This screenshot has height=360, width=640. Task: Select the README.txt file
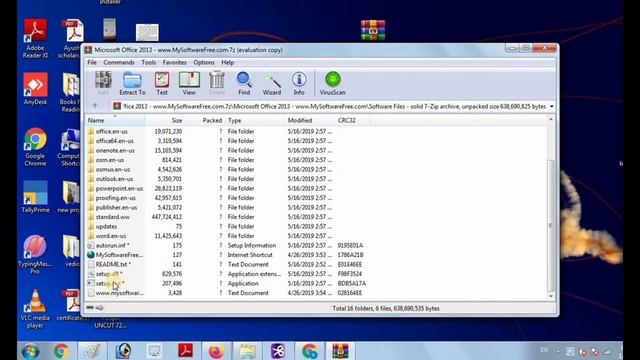pos(113,264)
